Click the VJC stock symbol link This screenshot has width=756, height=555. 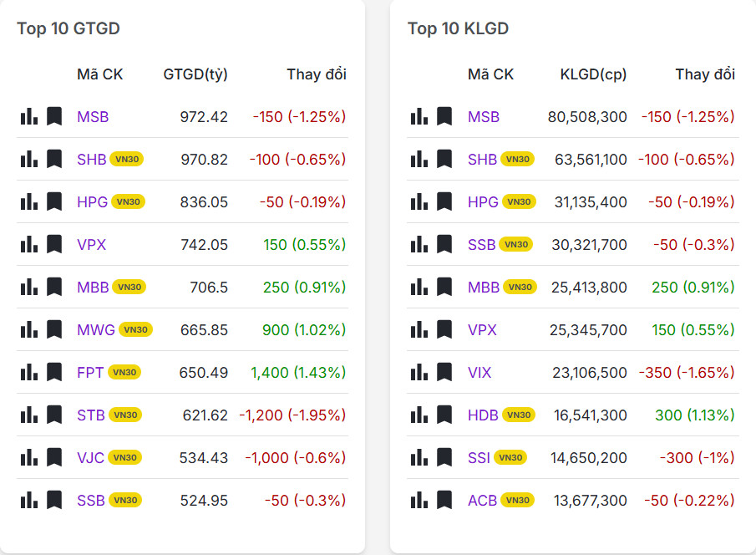click(91, 457)
